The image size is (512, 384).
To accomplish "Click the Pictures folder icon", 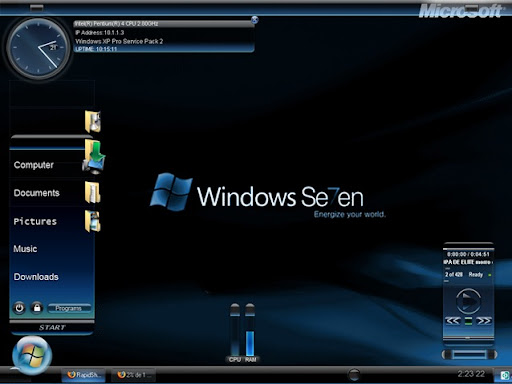I will coord(93,221).
